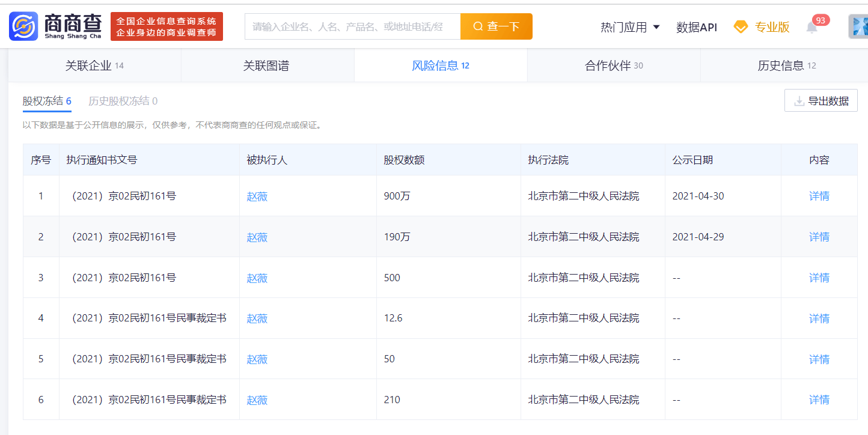Click the download icon on 导出数据 button

pyautogui.click(x=799, y=100)
